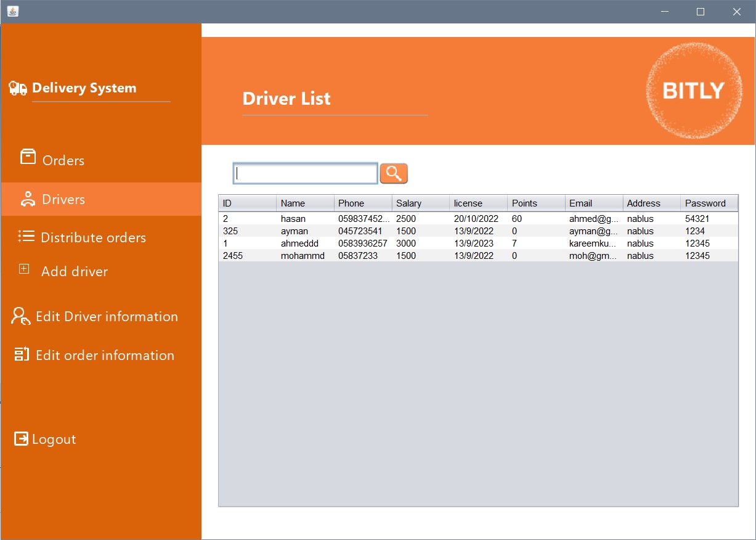The image size is (756, 540).
Task: Click the Drivers person icon
Action: pyautogui.click(x=28, y=198)
